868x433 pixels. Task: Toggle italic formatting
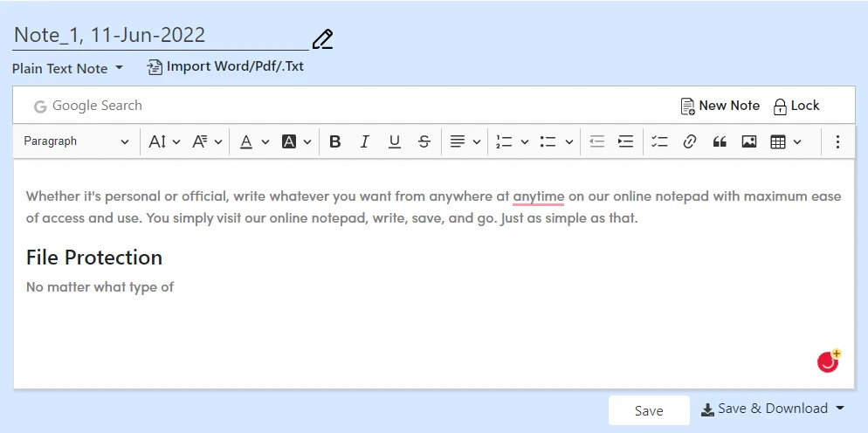[364, 141]
